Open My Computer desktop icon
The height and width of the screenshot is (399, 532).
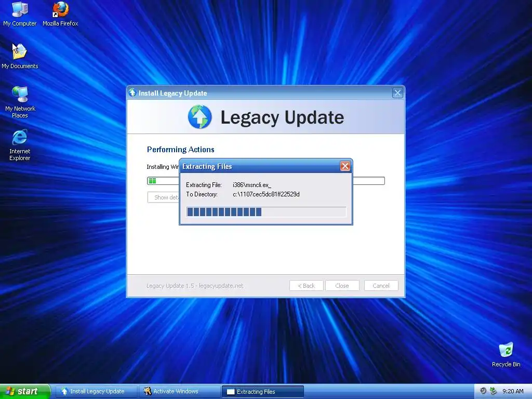click(x=20, y=14)
